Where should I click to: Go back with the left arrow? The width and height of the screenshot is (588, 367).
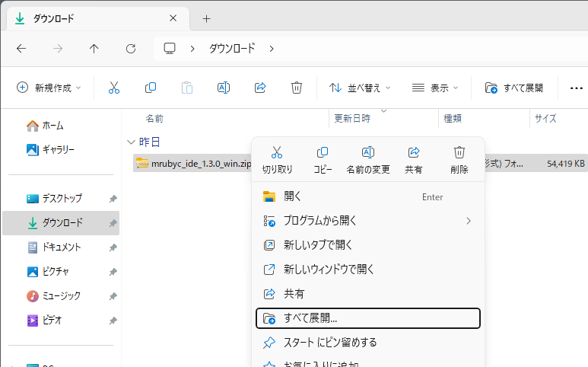[21, 49]
